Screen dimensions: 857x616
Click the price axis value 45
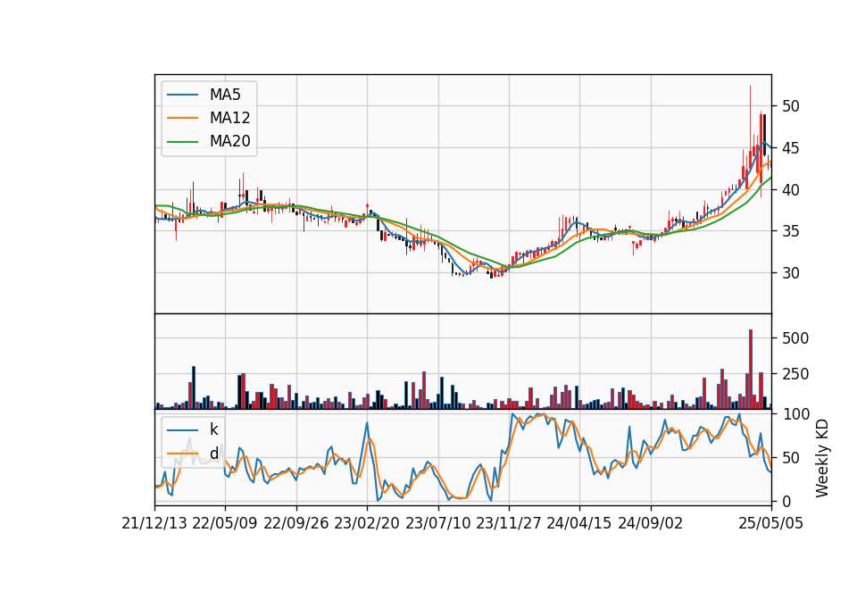(x=791, y=148)
